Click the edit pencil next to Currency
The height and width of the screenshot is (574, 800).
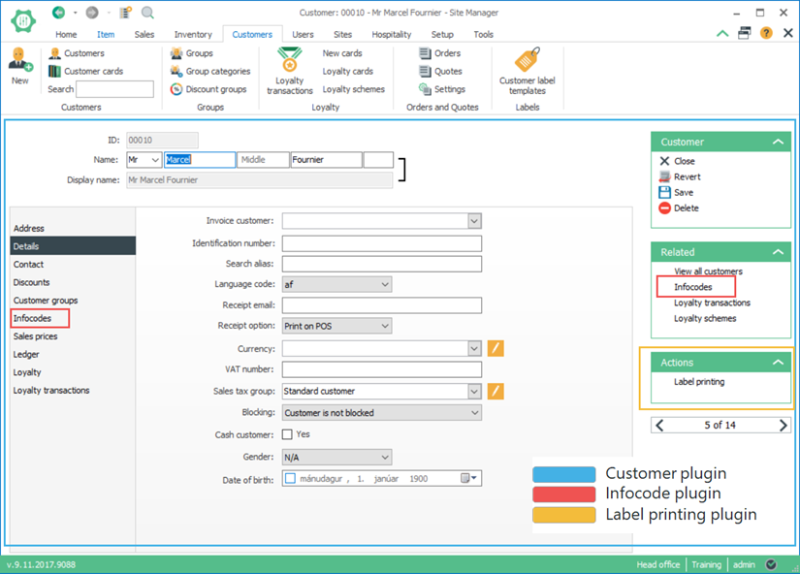click(496, 348)
